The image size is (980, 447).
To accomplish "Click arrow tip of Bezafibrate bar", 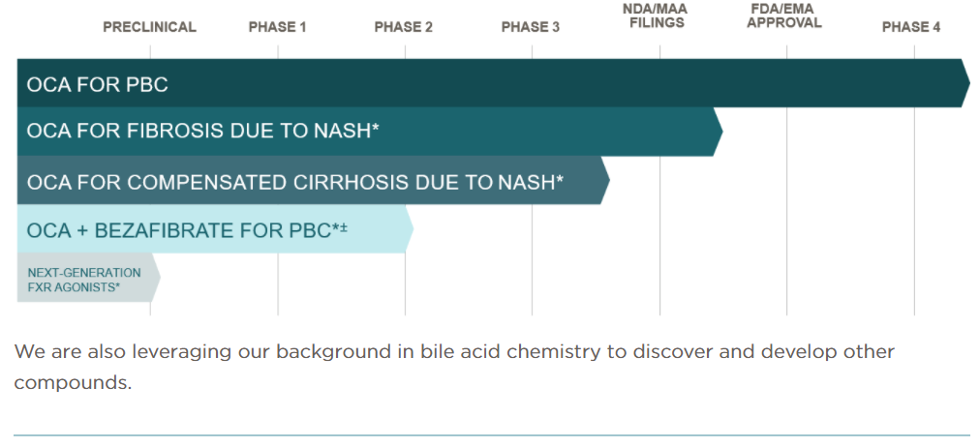I will 410,229.
